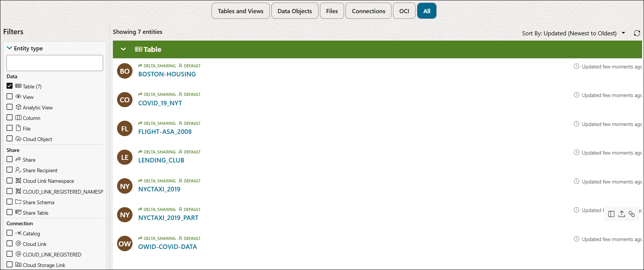Viewport: 644px width, 270px height.
Task: Click the BO avatar for BOSTON-HOUSING
Action: coord(125,71)
